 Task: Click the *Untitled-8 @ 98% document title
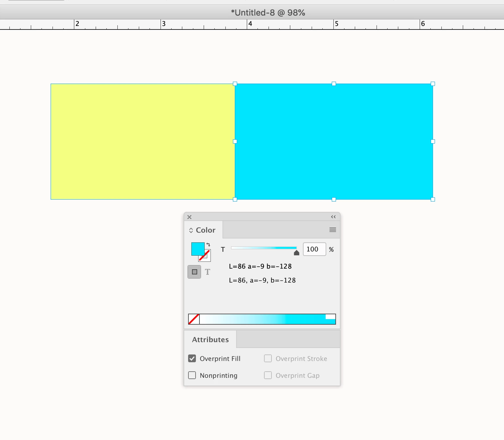click(x=268, y=13)
